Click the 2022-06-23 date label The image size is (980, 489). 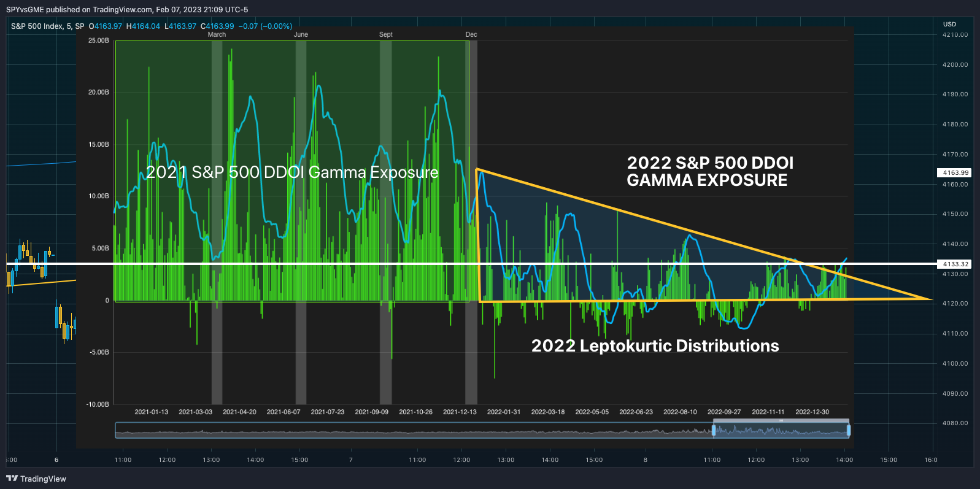636,412
